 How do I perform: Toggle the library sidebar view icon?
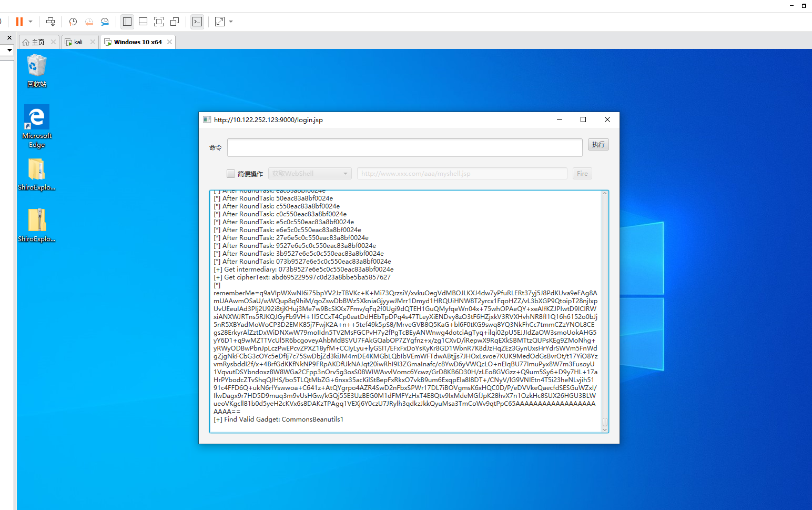pos(127,22)
